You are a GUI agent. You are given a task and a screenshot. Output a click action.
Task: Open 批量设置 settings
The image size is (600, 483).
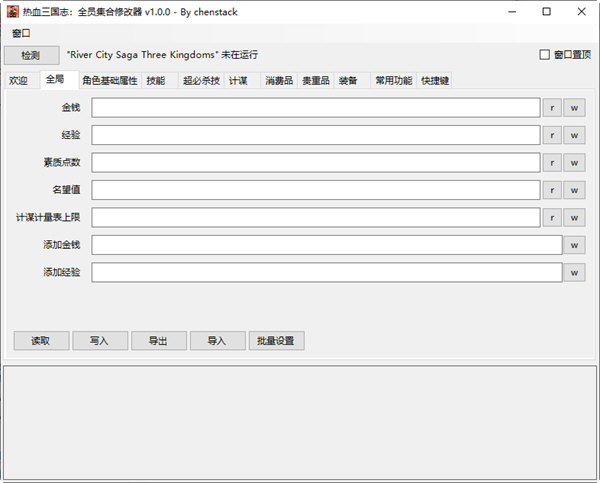[276, 341]
